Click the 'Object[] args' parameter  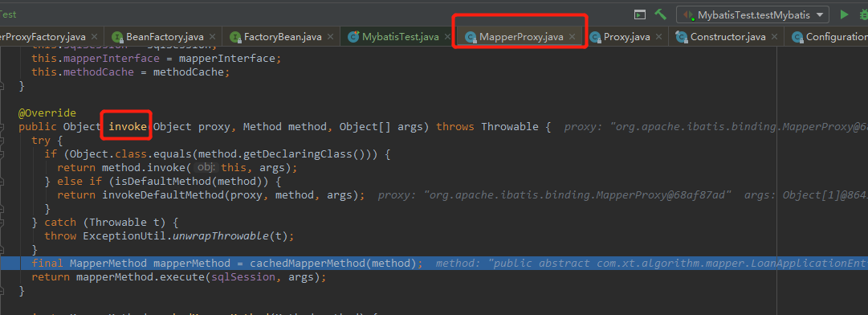click(x=381, y=127)
